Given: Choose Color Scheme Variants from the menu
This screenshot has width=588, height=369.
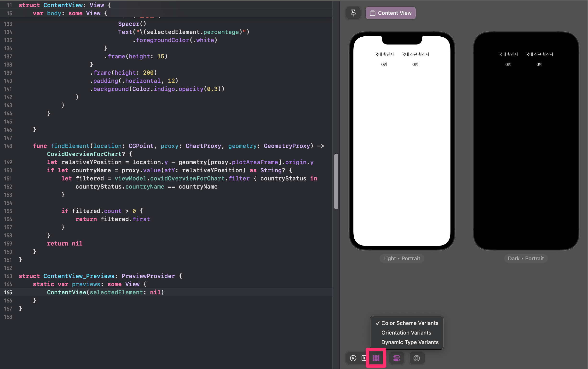Looking at the screenshot, I should [x=407, y=323].
